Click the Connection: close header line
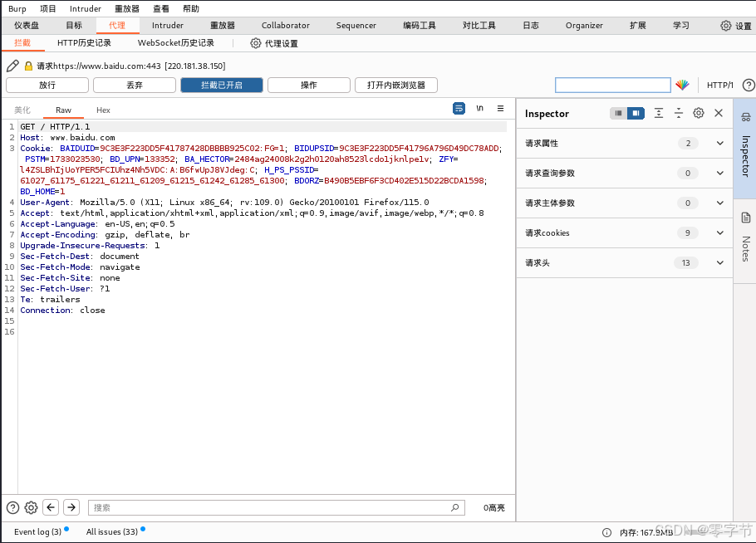 click(x=62, y=311)
